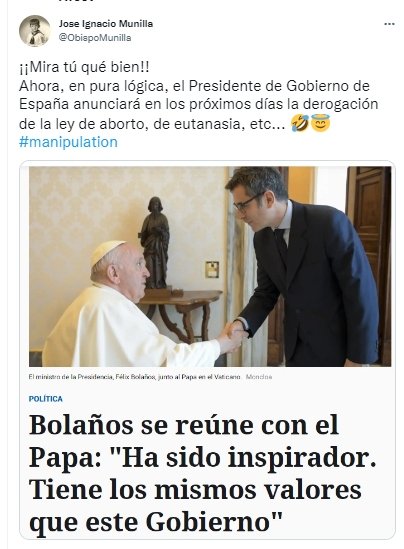
Task: Follow the #manipulation hashtag
Action: pyautogui.click(x=68, y=142)
